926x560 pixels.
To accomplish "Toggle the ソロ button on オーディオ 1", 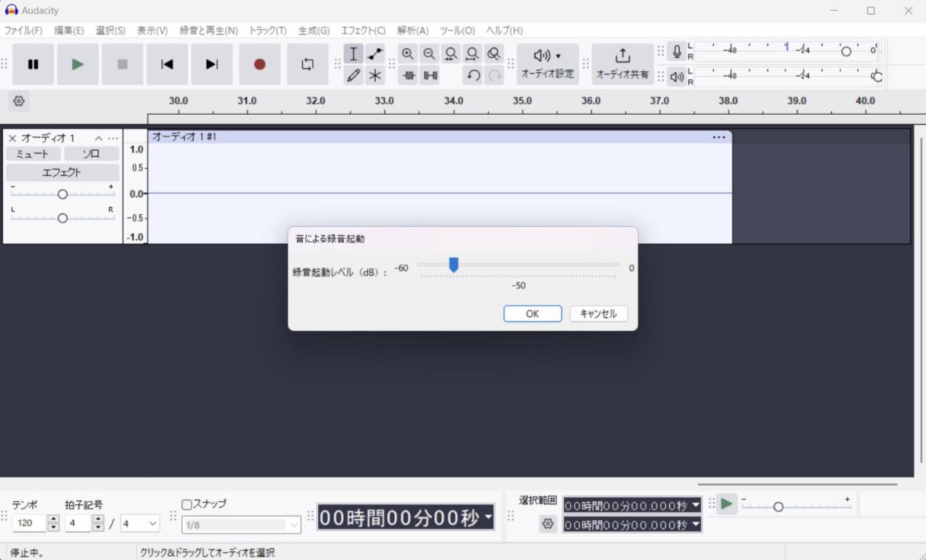I will (91, 154).
